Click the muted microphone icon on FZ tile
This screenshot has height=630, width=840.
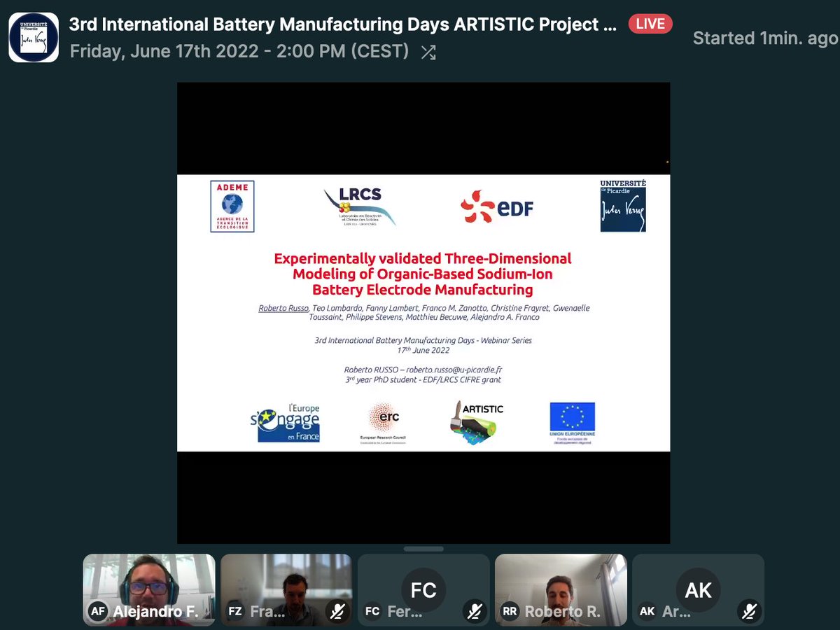pyautogui.click(x=337, y=611)
